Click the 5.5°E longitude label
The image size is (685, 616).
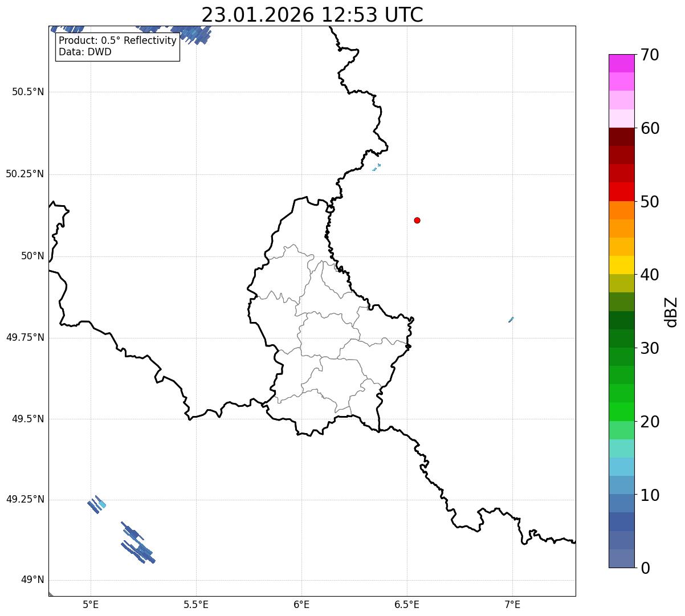[x=196, y=604]
